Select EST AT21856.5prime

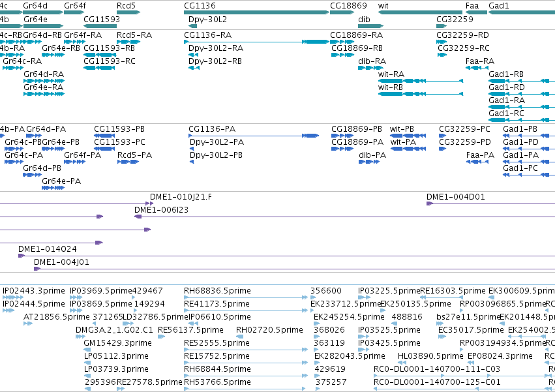[x=28, y=324]
